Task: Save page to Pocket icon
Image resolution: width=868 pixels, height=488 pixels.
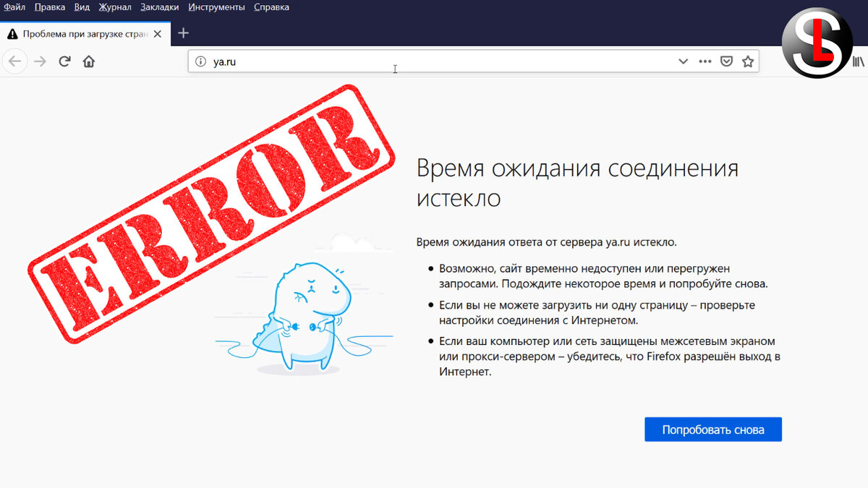Action: point(726,61)
